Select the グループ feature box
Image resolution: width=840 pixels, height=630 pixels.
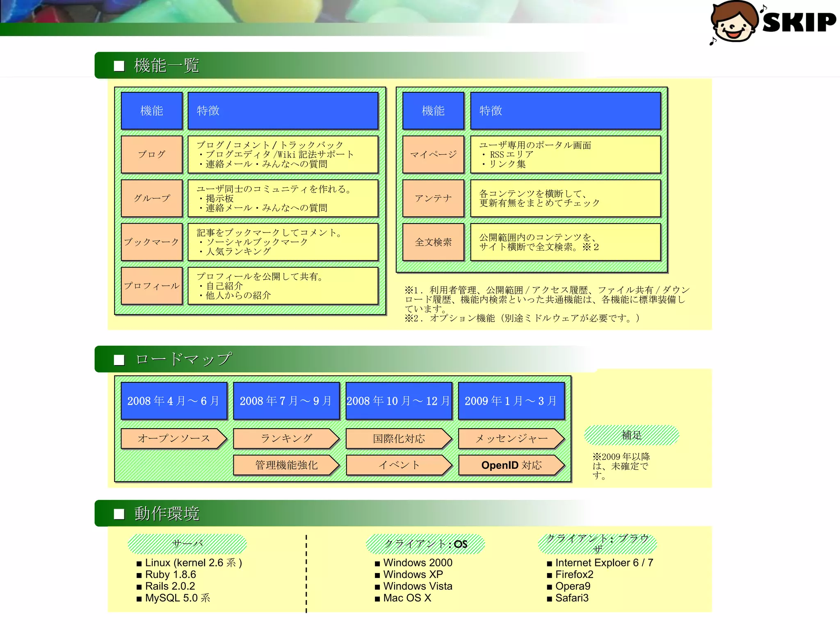pos(152,198)
